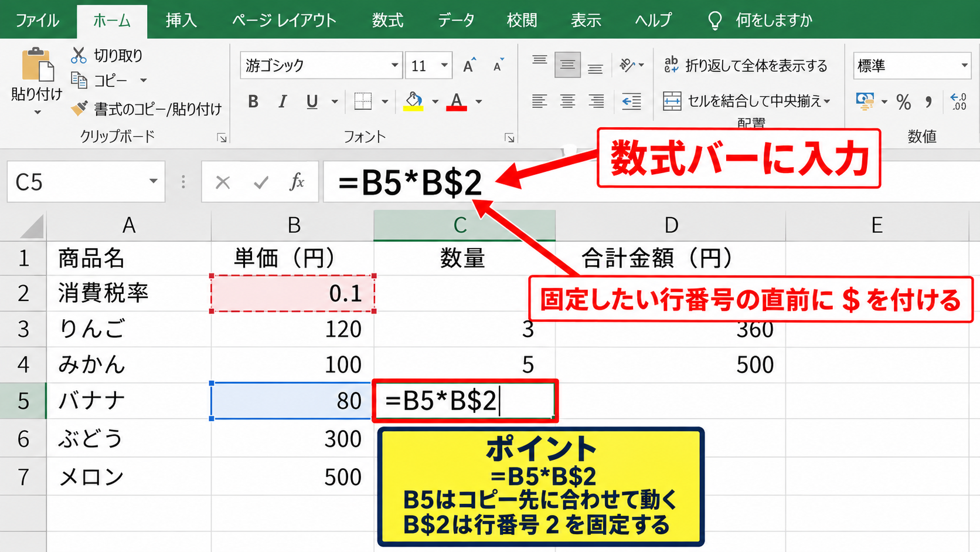The image size is (980, 552).
Task: Click the red font color A icon
Action: [x=457, y=101]
